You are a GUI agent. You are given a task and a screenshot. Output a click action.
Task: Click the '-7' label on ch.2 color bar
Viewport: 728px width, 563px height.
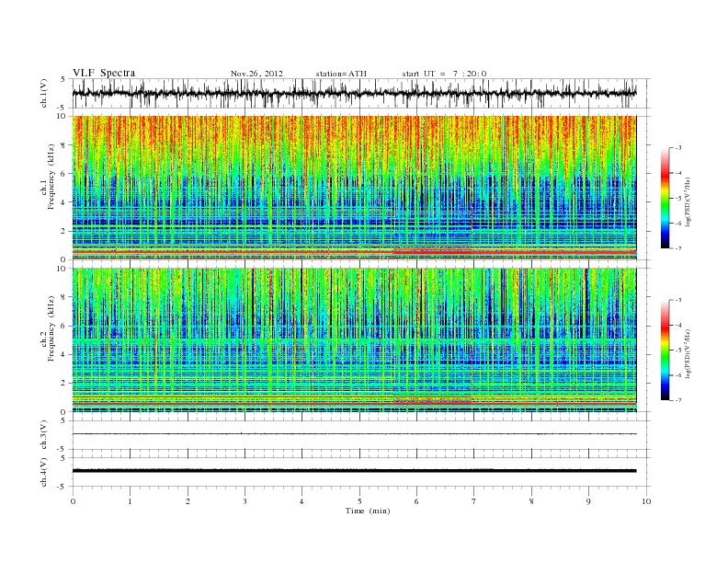[677, 400]
